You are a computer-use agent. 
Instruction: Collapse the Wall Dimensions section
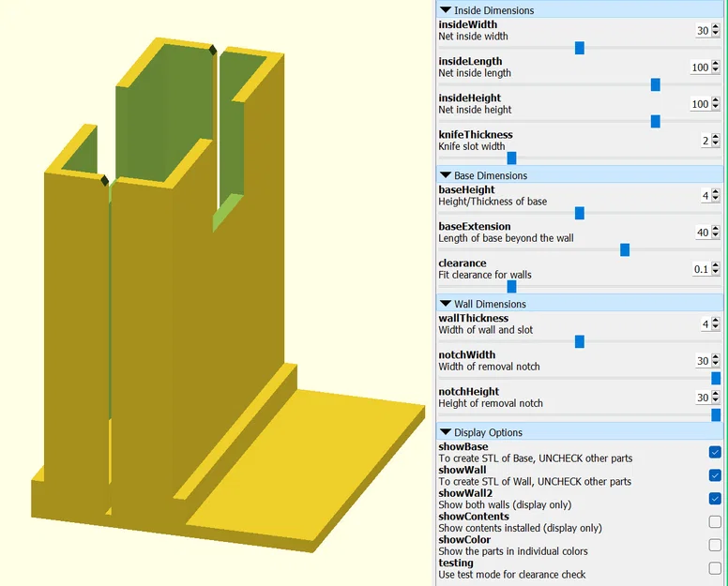446,304
